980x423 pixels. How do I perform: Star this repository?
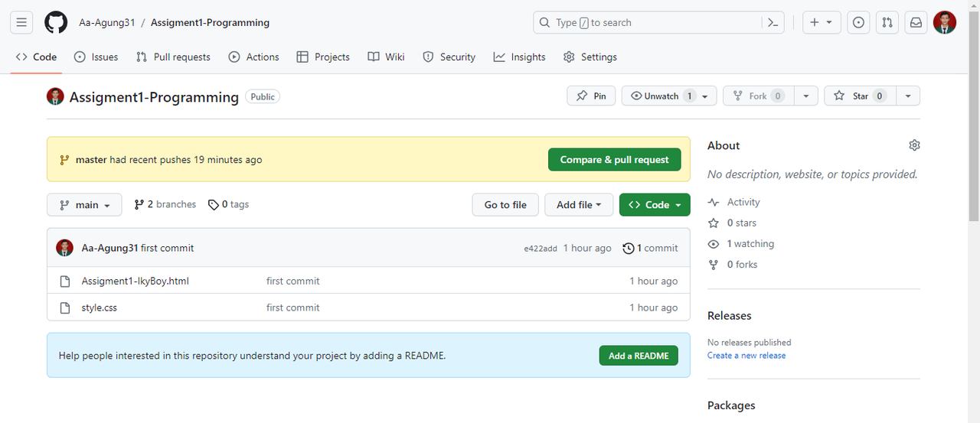(859, 96)
